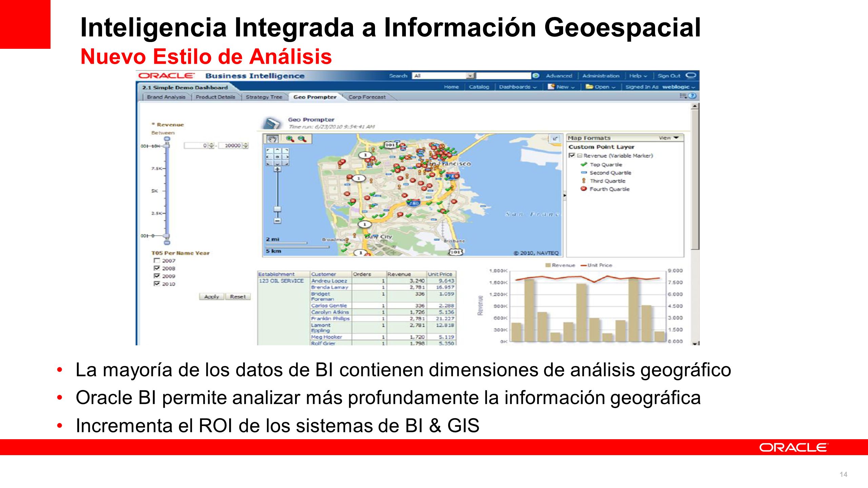Image resolution: width=868 pixels, height=488 pixels.
Task: Click the search text input box
Action: (504, 76)
